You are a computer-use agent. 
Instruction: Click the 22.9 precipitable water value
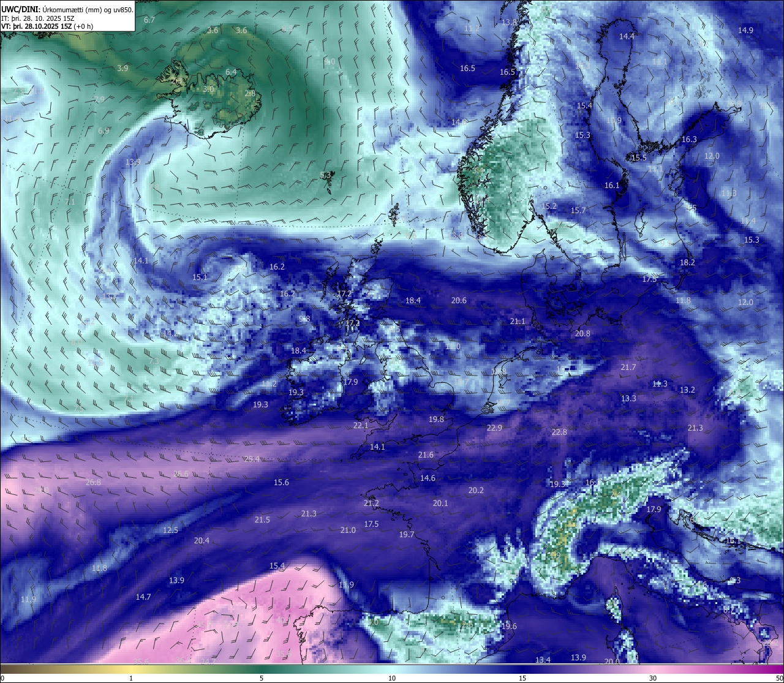(x=494, y=428)
